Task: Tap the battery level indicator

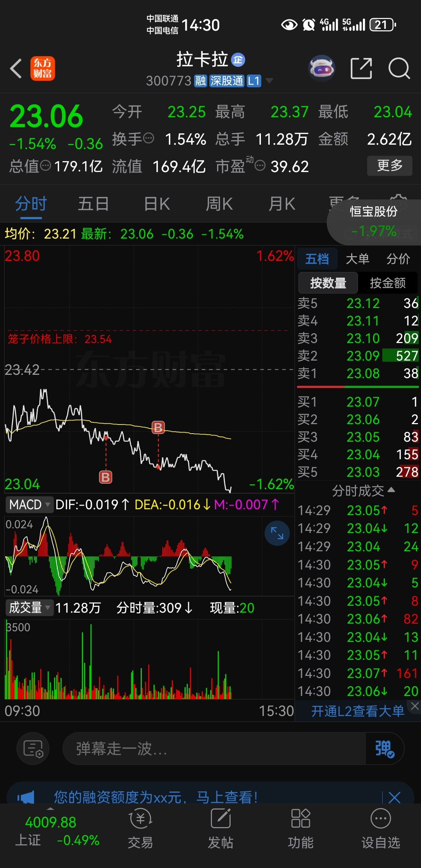Action: pyautogui.click(x=383, y=25)
